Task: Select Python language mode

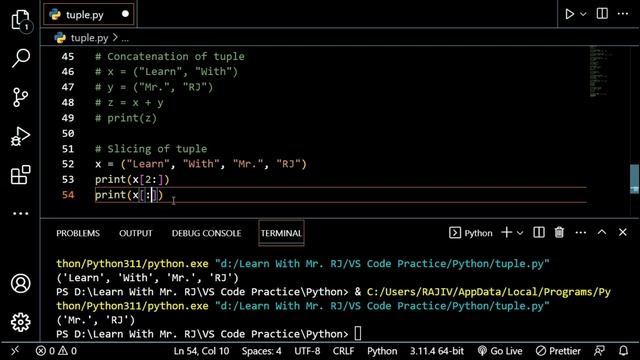Action: click(x=382, y=351)
